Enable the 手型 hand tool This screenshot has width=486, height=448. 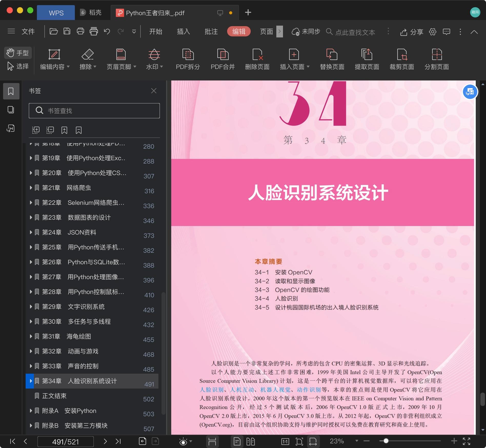click(x=18, y=53)
